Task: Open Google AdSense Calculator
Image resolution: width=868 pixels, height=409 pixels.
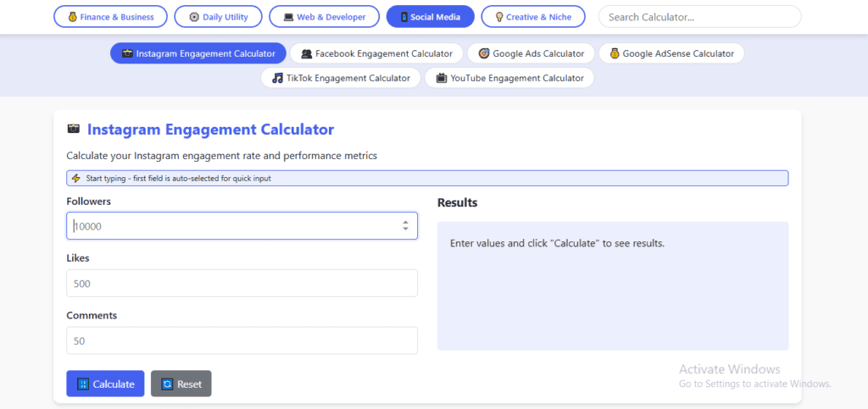Action: point(671,53)
